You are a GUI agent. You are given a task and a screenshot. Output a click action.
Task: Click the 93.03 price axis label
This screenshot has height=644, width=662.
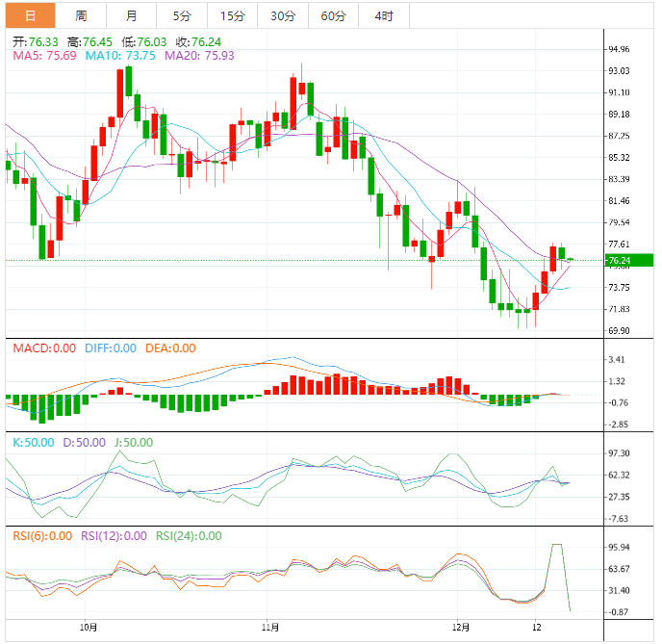[619, 71]
